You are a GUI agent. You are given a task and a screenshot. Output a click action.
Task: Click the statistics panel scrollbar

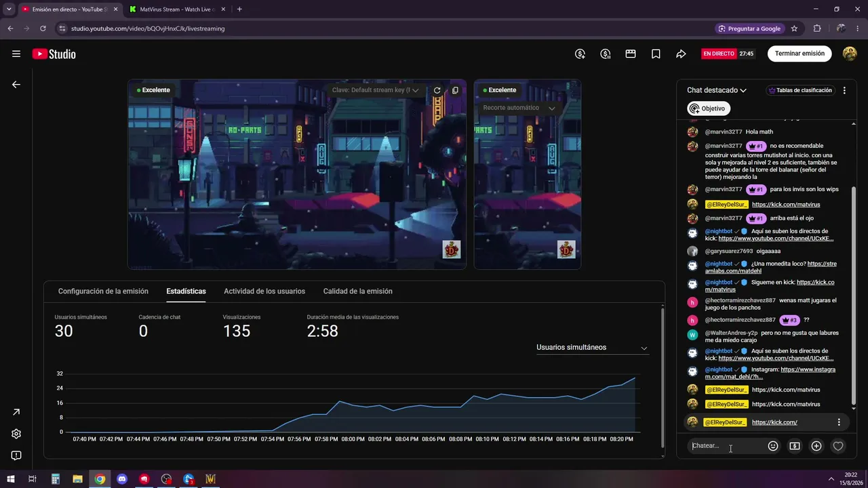[662, 376]
